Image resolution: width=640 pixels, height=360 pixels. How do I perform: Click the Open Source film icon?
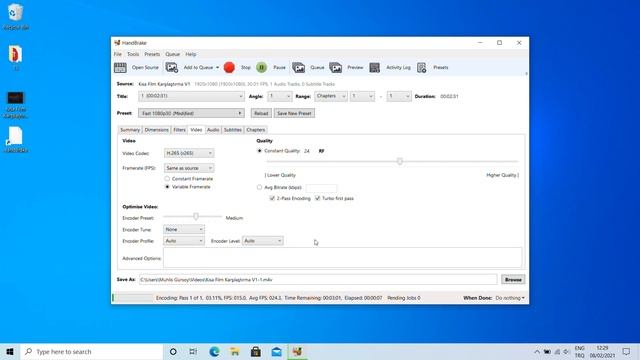click(x=120, y=67)
